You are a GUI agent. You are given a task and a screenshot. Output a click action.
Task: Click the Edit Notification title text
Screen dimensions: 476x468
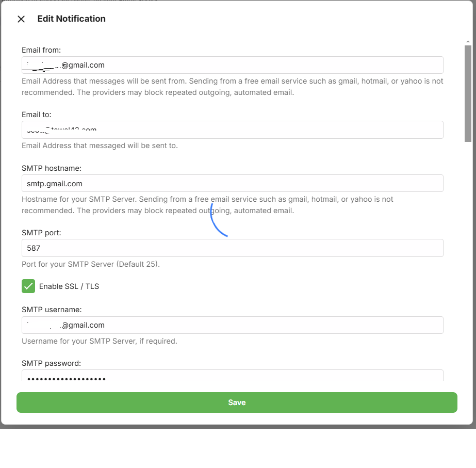tap(71, 19)
